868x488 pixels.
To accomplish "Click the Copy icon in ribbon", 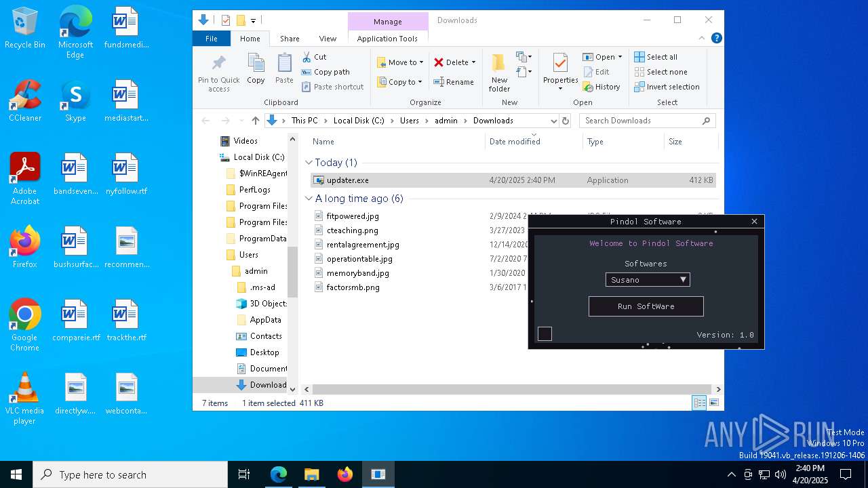I will (256, 63).
